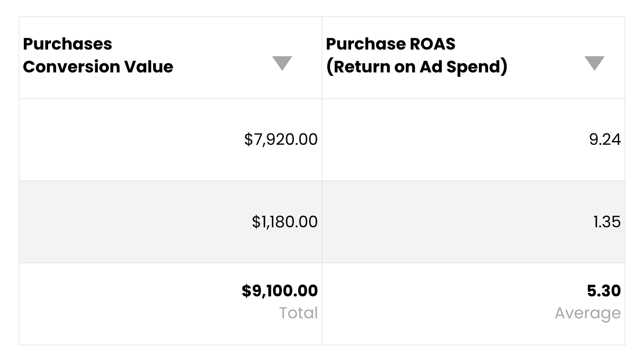Click the $9,100.00 total value
The width and height of the screenshot is (644, 355).
coord(280,291)
